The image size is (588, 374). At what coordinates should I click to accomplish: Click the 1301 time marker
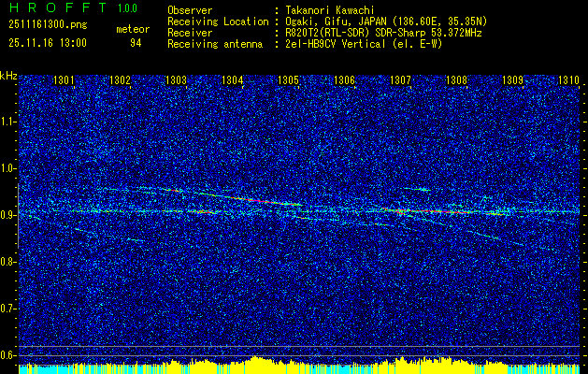(64, 80)
